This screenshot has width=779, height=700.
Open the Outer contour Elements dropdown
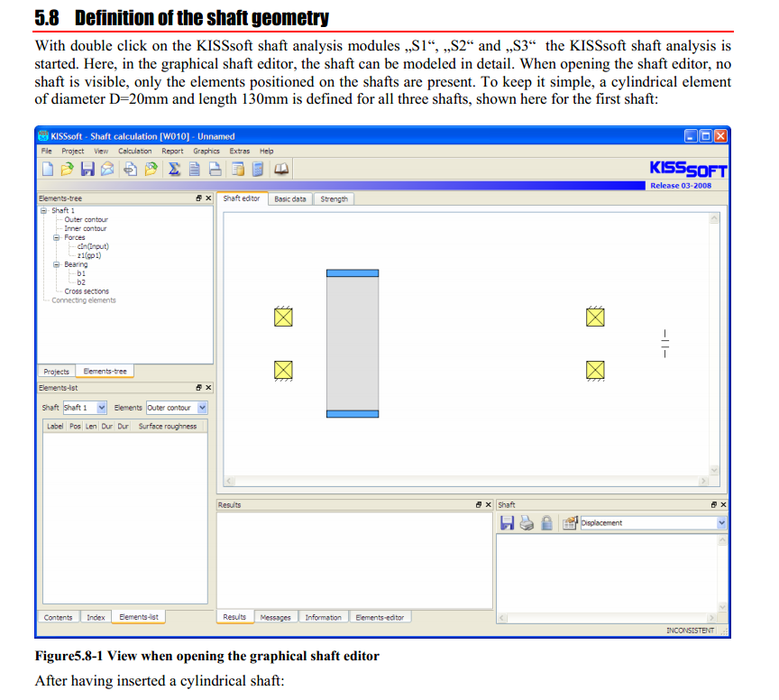(202, 408)
